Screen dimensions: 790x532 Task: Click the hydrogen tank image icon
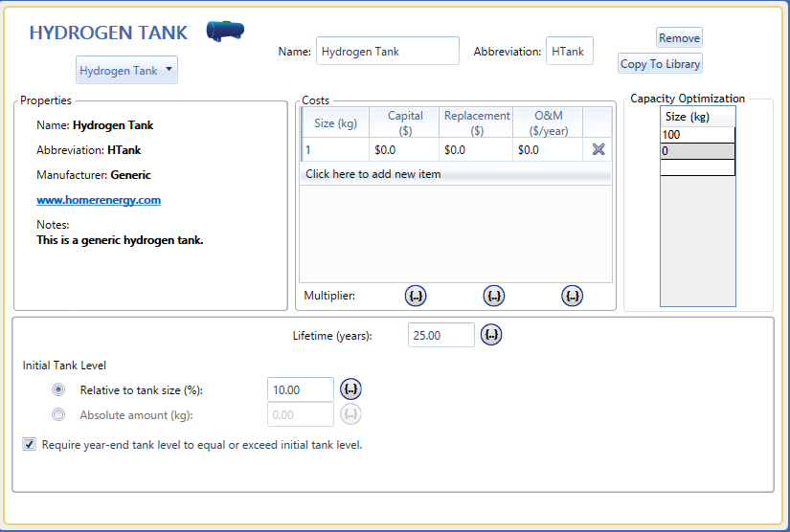(x=225, y=31)
